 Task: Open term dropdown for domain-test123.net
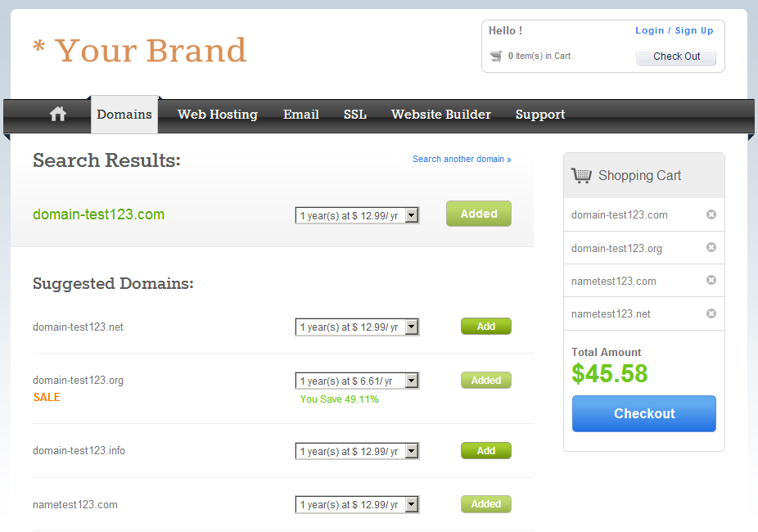tap(357, 327)
